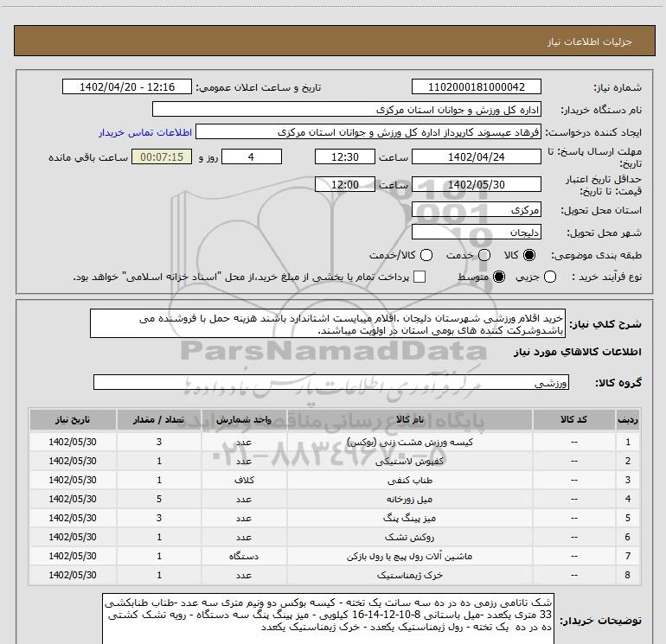Click the کد کالا column header
The image size is (666, 644).
(x=573, y=420)
